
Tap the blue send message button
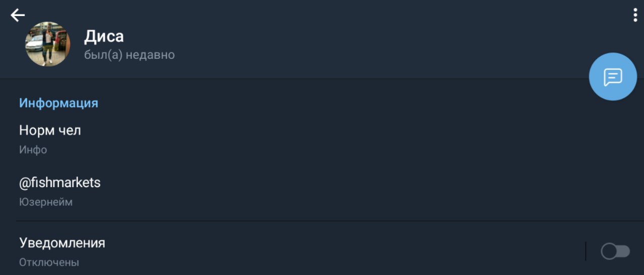613,77
